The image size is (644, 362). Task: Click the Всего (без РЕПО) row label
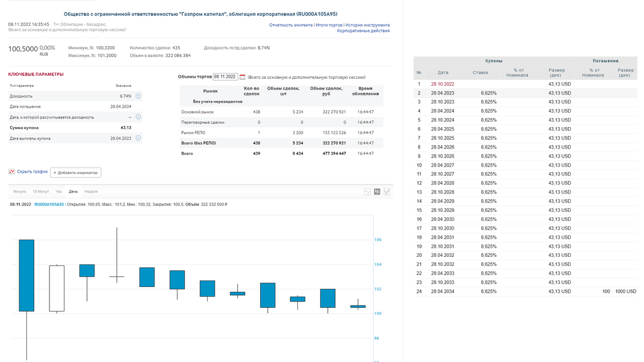[199, 143]
